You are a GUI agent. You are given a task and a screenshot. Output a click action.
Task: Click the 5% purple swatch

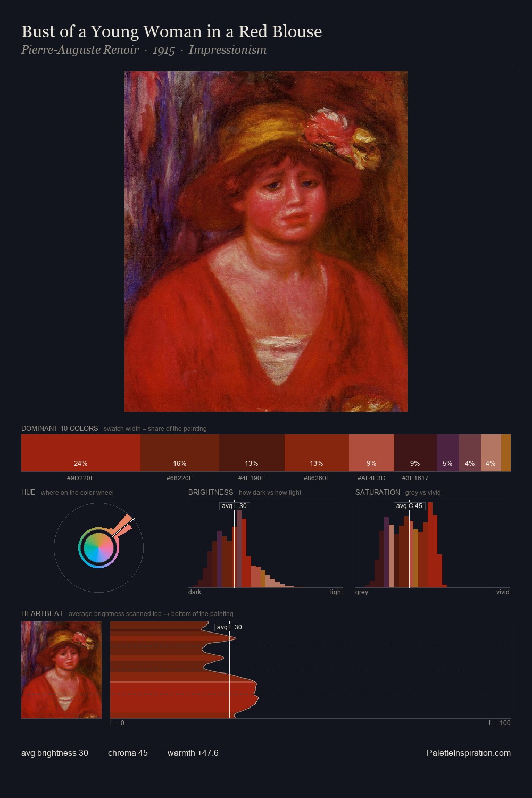(x=448, y=453)
